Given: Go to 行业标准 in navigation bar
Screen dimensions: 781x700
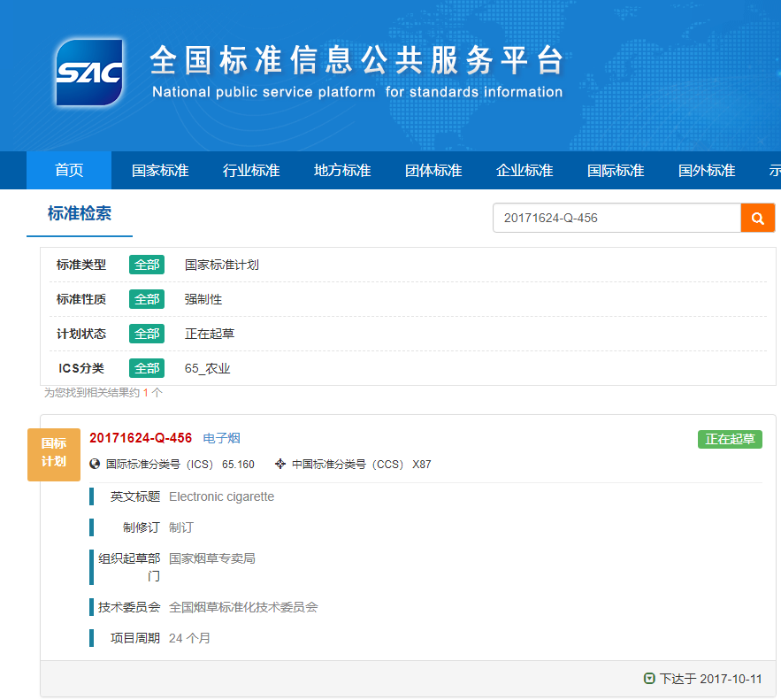Looking at the screenshot, I should click(251, 171).
